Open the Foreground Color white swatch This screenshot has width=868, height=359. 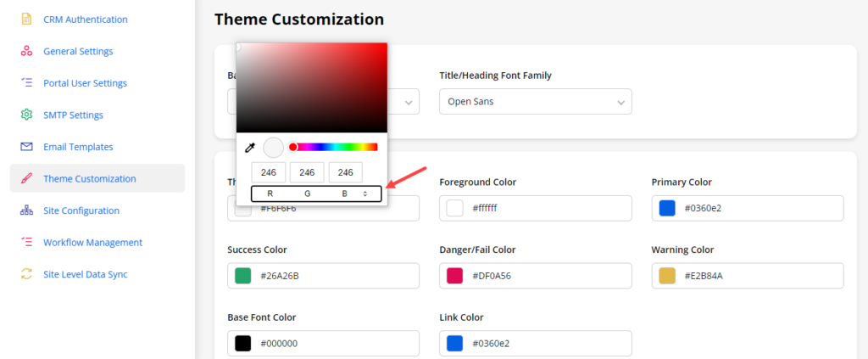tap(455, 208)
